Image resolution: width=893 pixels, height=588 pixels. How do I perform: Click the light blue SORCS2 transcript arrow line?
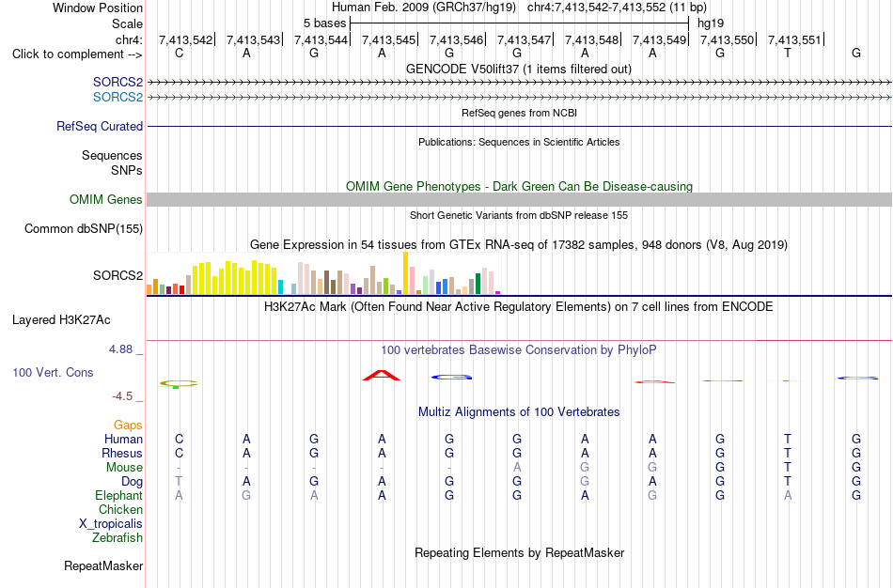[x=520, y=98]
